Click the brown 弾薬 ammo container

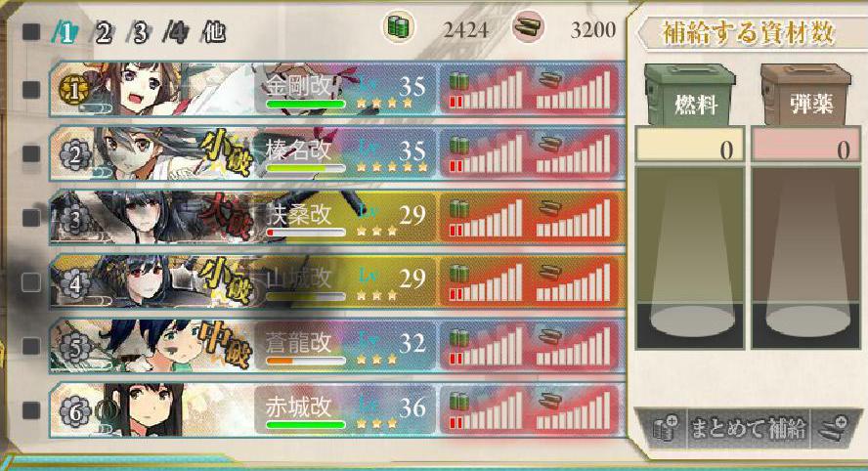click(x=806, y=94)
